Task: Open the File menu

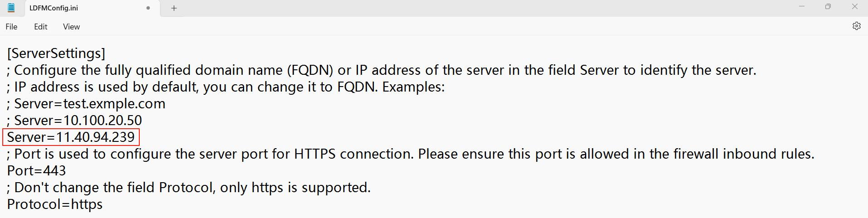Action: click(x=11, y=27)
